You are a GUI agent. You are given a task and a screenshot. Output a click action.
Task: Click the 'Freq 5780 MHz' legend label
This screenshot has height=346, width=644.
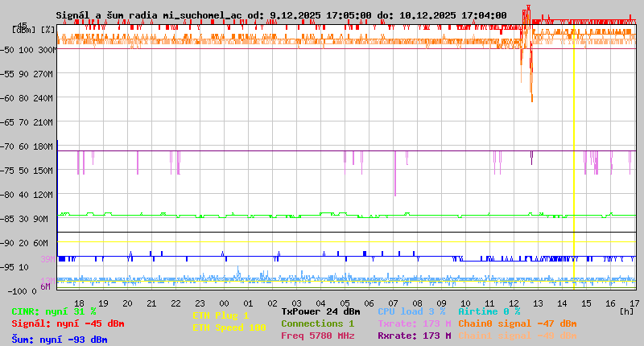pyautogui.click(x=317, y=336)
